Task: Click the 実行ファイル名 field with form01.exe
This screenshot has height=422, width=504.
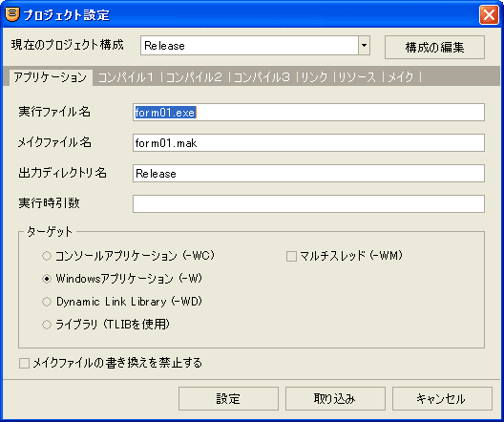Action: coord(308,112)
